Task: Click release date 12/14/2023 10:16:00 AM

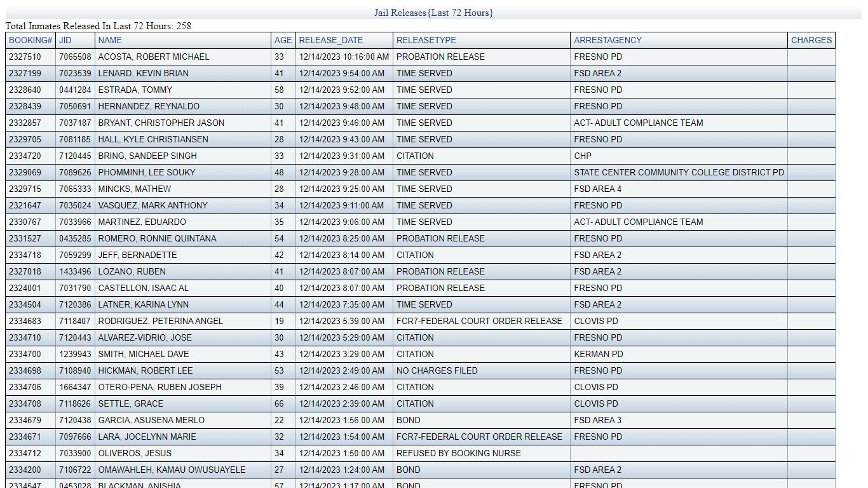Action: tap(344, 57)
